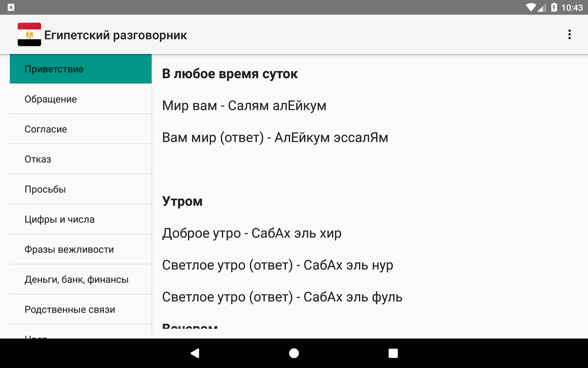Open the Обращение category
The height and width of the screenshot is (368, 588).
point(81,99)
